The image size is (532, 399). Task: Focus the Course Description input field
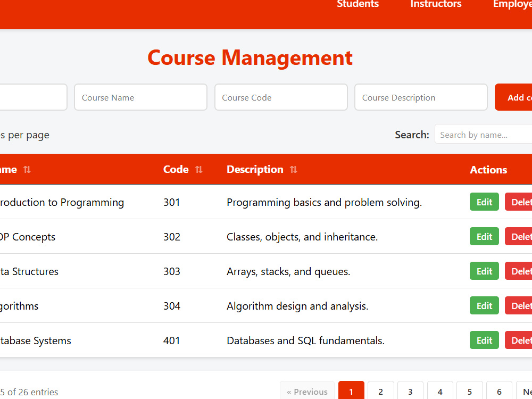click(x=421, y=97)
